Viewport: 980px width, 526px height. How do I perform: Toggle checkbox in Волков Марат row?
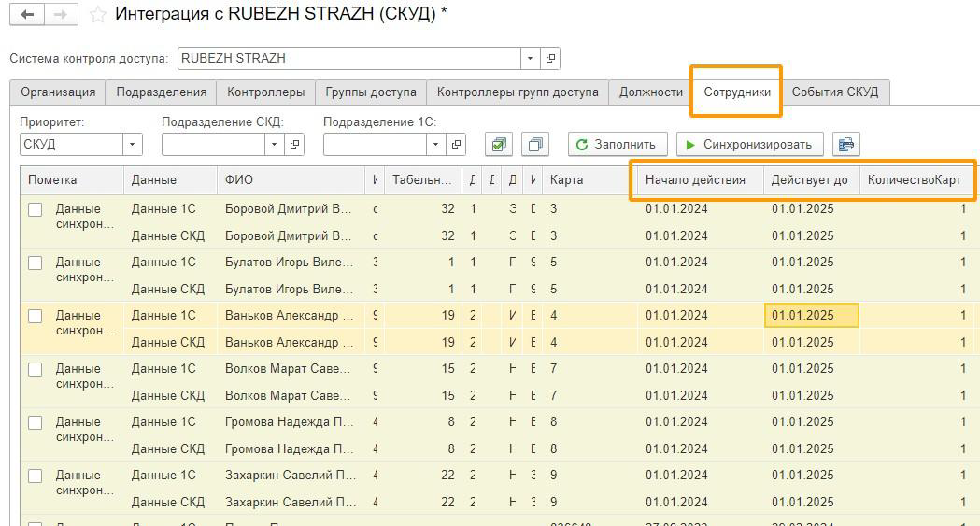click(x=36, y=370)
